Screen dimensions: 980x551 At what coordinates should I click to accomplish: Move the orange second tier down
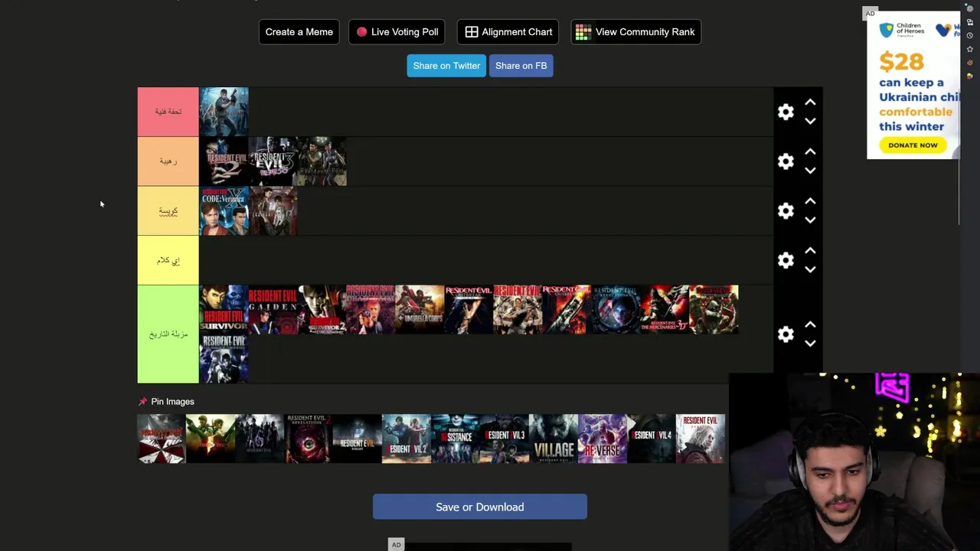[810, 171]
